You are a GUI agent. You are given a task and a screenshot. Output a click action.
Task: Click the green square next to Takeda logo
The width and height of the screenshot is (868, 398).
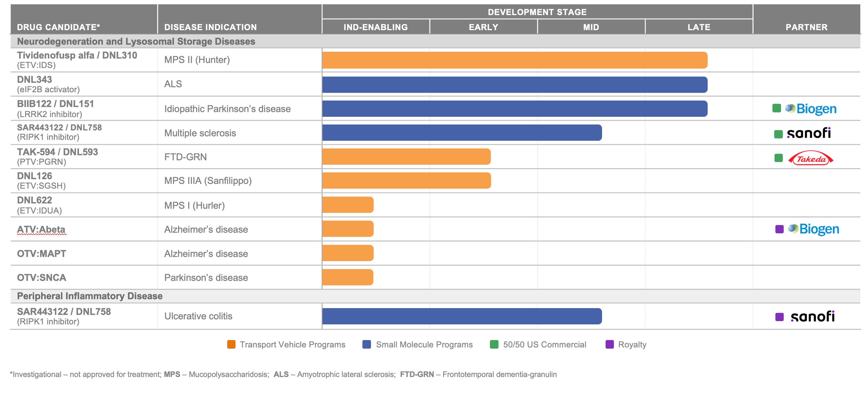[x=778, y=158]
